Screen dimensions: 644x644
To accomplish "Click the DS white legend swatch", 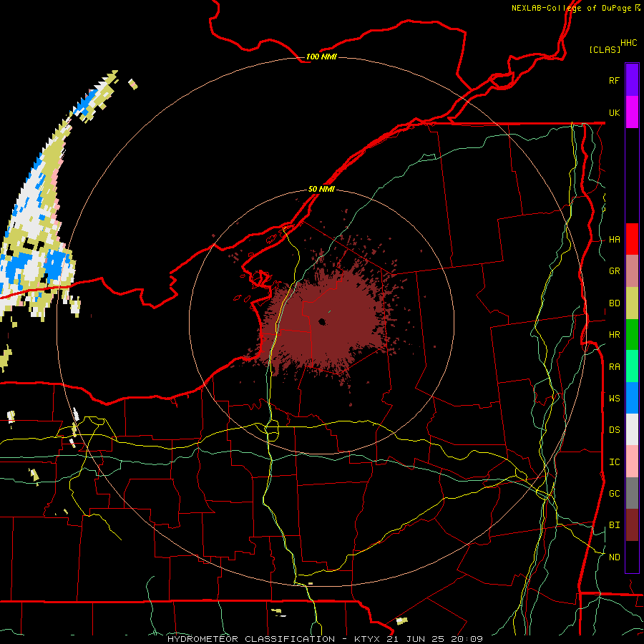I will coord(632,429).
